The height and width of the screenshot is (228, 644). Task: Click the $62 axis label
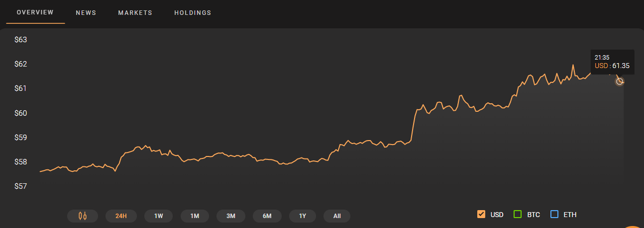(x=20, y=64)
